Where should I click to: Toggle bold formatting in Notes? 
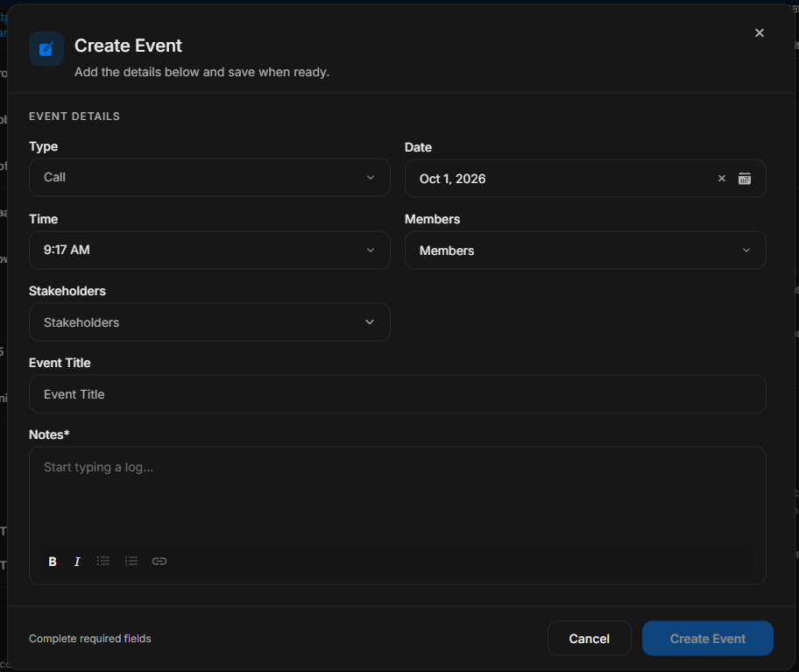click(53, 561)
